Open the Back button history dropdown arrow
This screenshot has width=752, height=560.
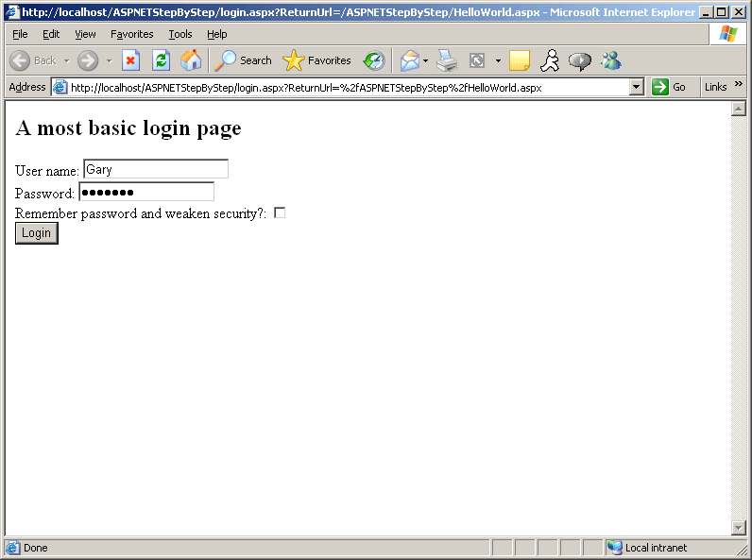(x=67, y=60)
